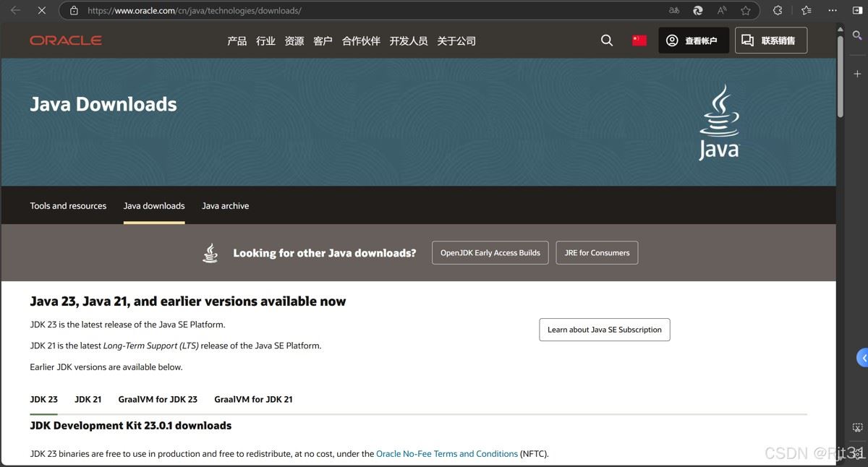Go back with the browser back arrow
This screenshot has height=467, width=868.
pyautogui.click(x=15, y=11)
